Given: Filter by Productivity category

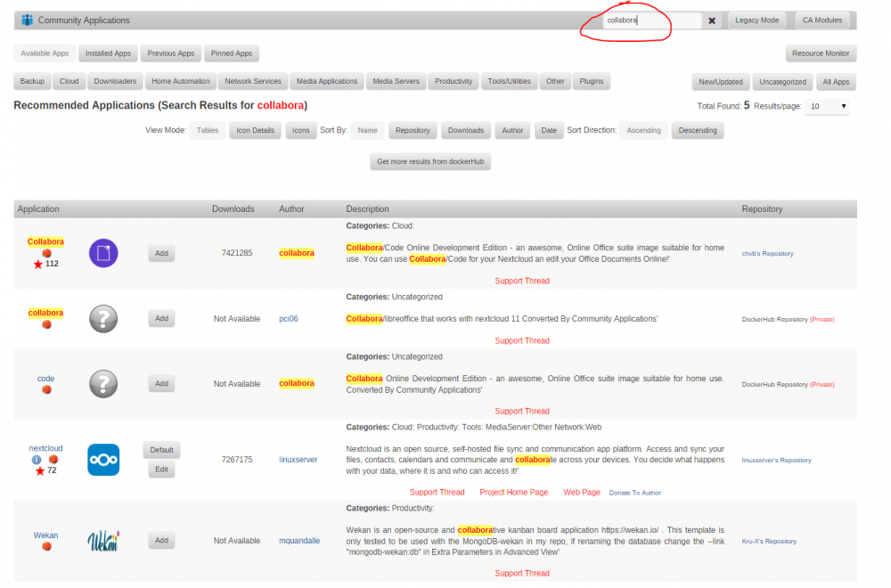Looking at the screenshot, I should tap(454, 81).
